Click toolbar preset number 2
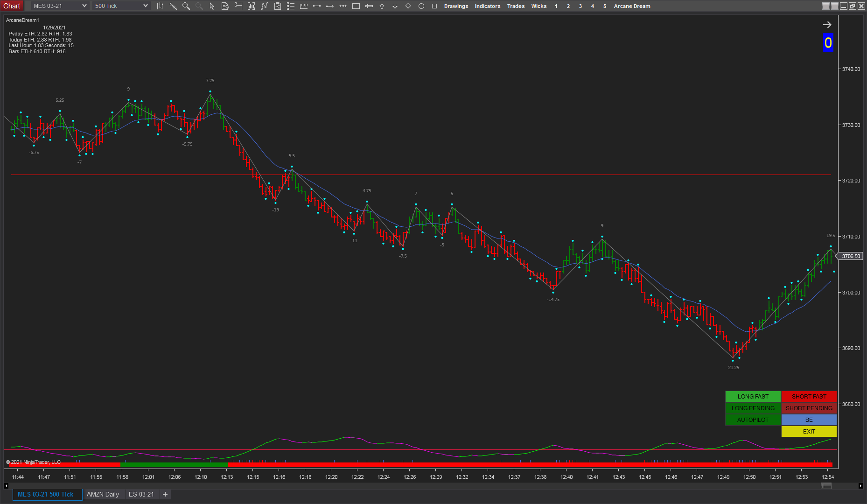Image resolution: width=867 pixels, height=504 pixels. (568, 6)
